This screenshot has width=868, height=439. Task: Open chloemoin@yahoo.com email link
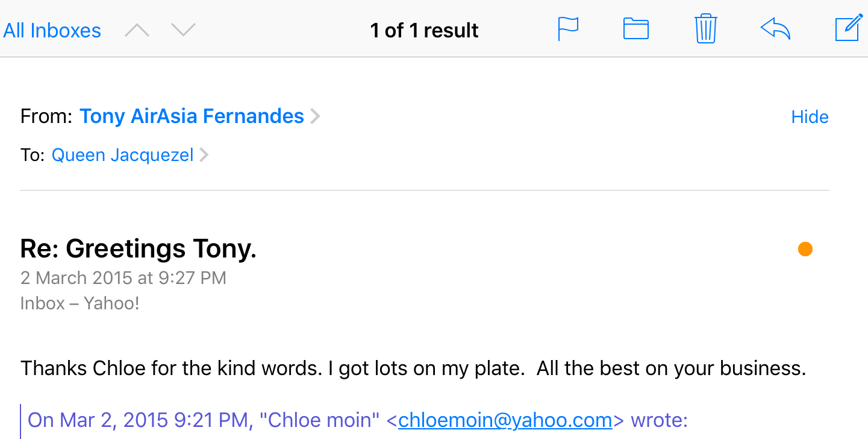505,420
